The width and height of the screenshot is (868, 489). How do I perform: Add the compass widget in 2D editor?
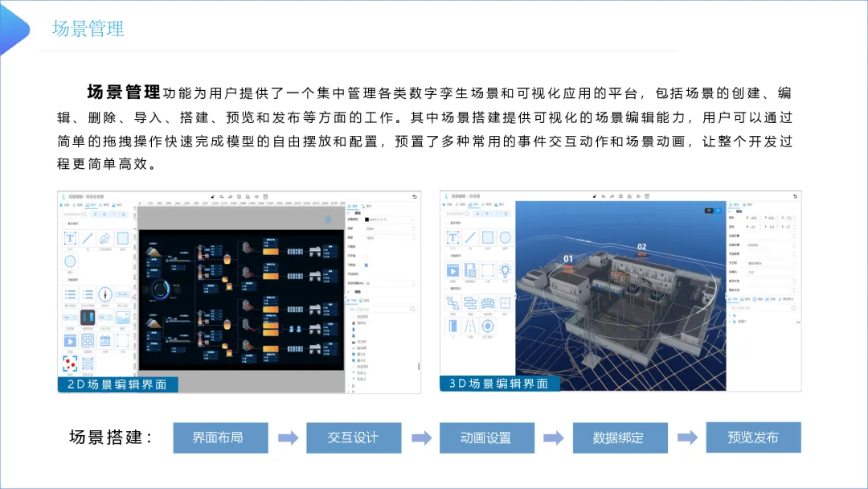coord(105,294)
